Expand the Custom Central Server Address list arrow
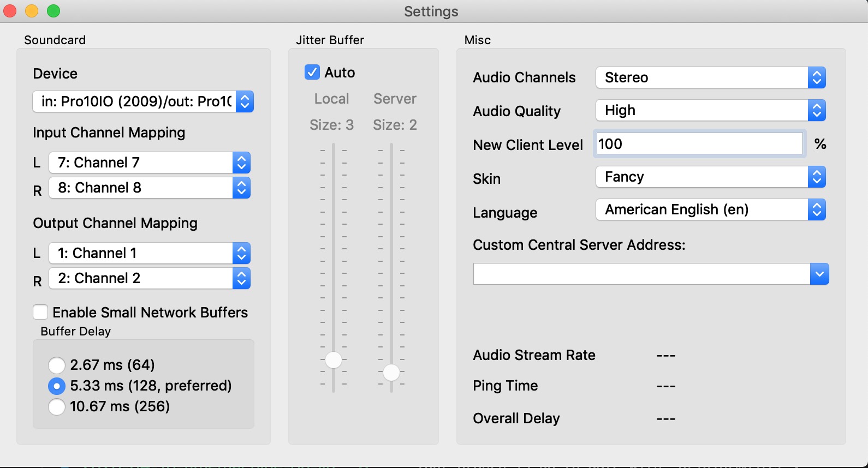This screenshot has height=468, width=868. 819,274
